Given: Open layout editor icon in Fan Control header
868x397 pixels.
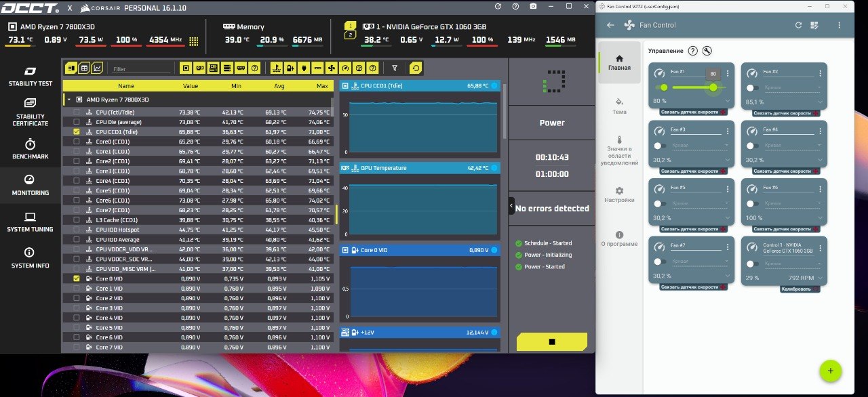Looking at the screenshot, I should click(814, 25).
